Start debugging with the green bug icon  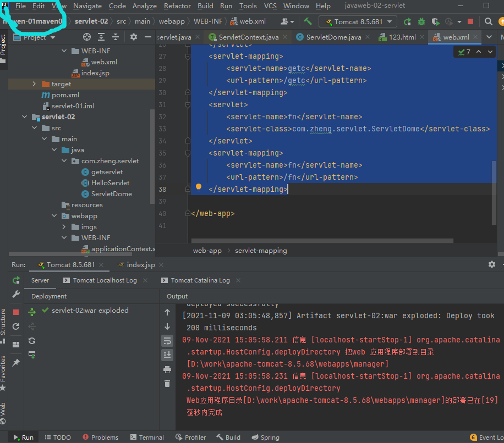(x=421, y=22)
